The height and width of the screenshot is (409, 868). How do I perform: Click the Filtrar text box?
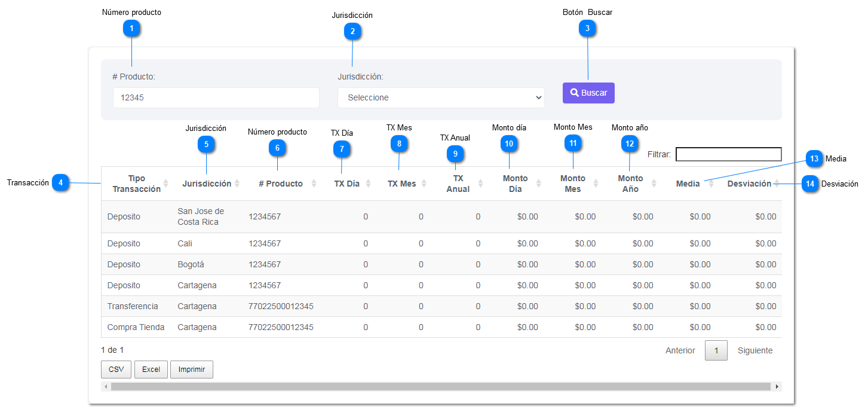728,154
